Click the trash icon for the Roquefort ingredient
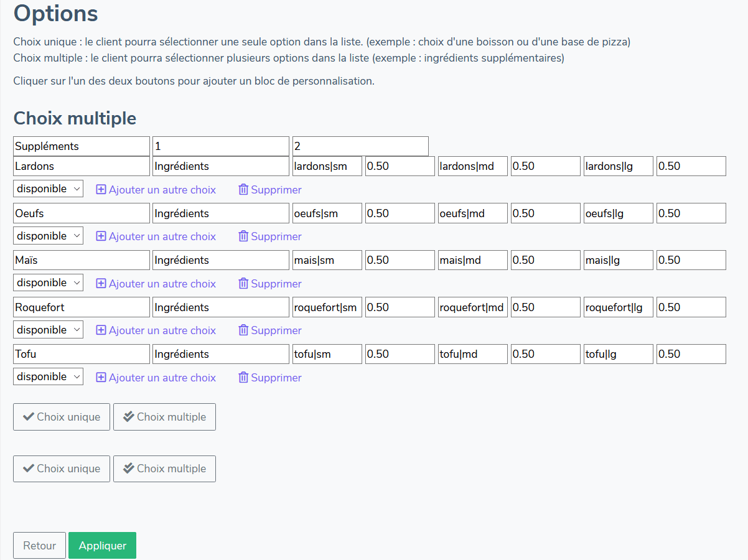The width and height of the screenshot is (748, 560). [x=243, y=330]
